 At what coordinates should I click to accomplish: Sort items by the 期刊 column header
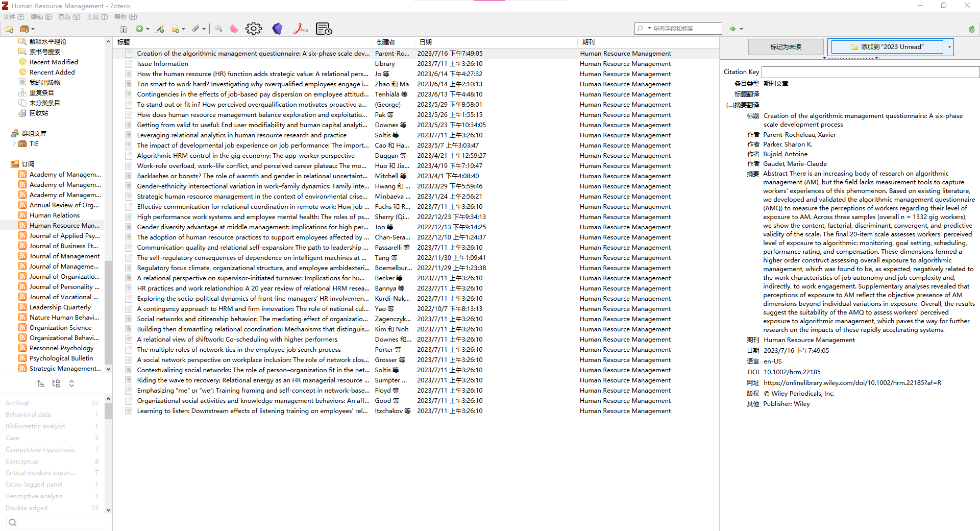point(648,42)
